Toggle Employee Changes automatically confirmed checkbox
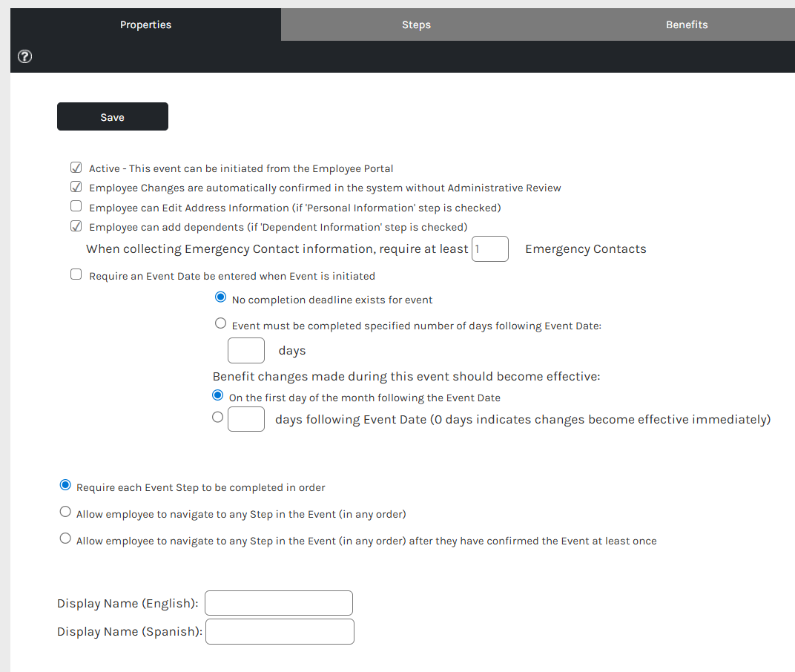 pyautogui.click(x=76, y=187)
